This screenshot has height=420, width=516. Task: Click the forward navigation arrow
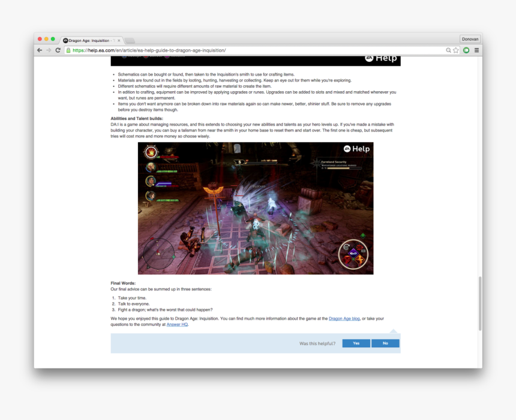pyautogui.click(x=49, y=50)
